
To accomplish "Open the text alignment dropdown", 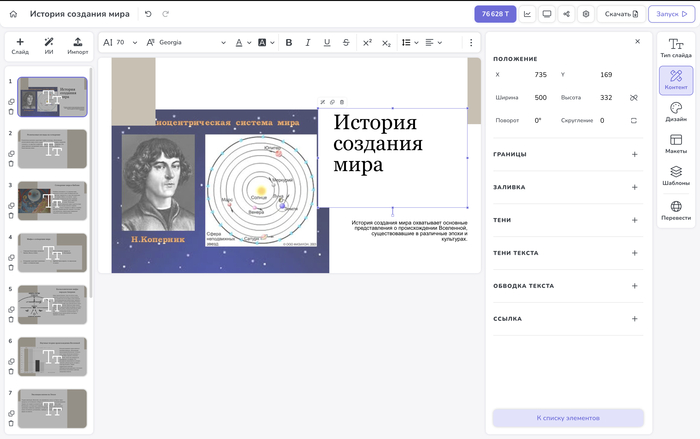I will [x=433, y=42].
